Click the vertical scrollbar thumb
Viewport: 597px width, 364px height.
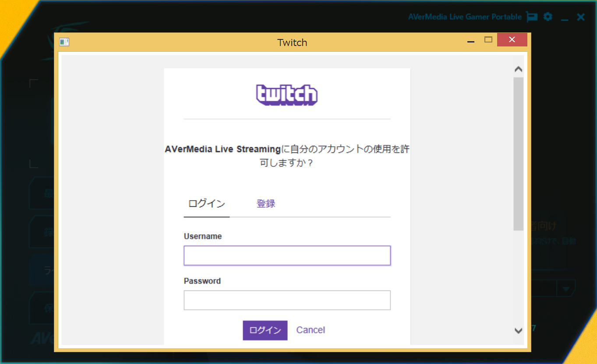click(x=518, y=153)
